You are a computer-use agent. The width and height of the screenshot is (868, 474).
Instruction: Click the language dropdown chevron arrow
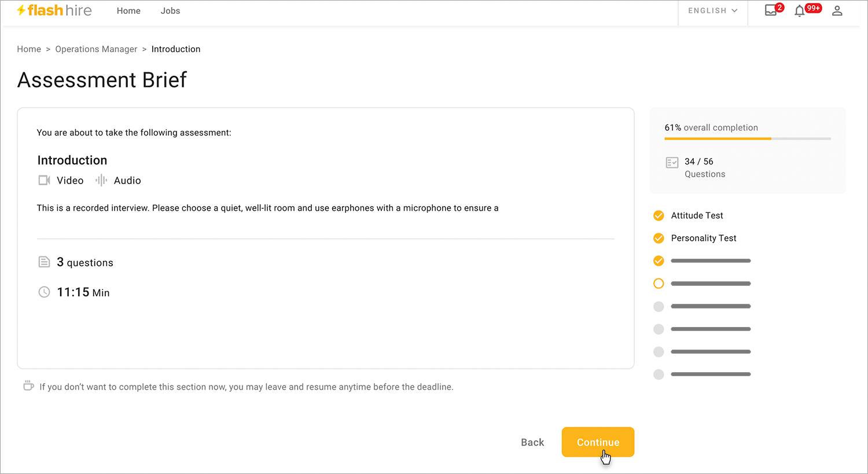(734, 11)
